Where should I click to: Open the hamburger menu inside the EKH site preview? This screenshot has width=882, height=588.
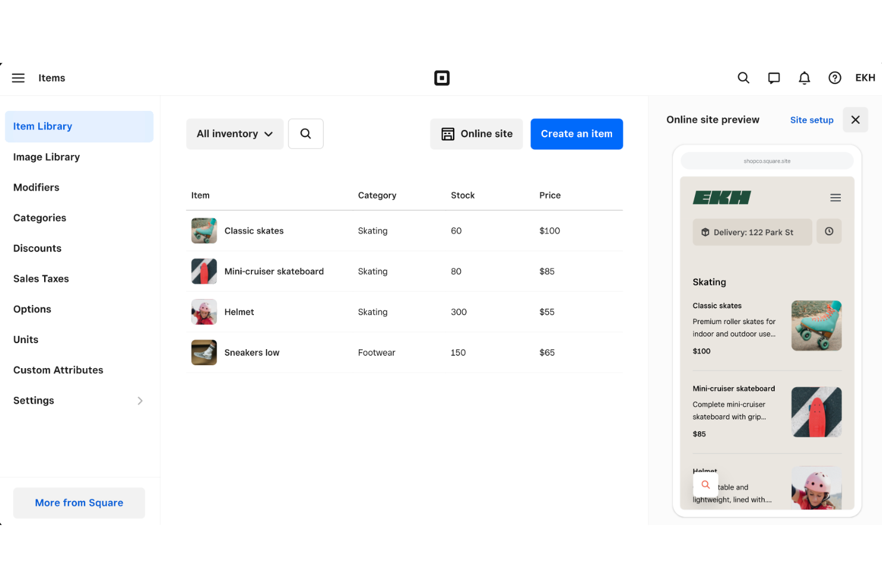point(836,197)
